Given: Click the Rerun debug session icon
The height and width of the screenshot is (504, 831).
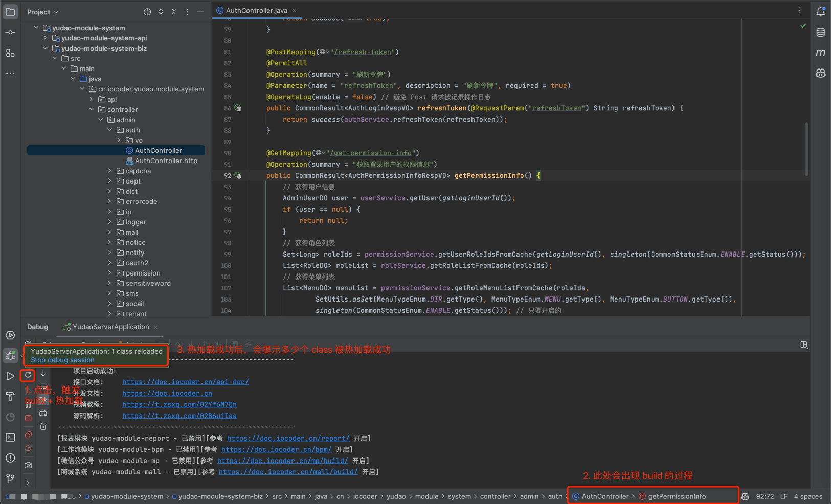Looking at the screenshot, I should click(x=28, y=375).
